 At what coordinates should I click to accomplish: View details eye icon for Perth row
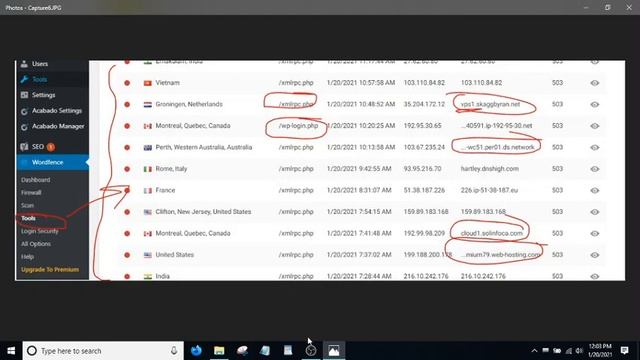[x=595, y=147]
